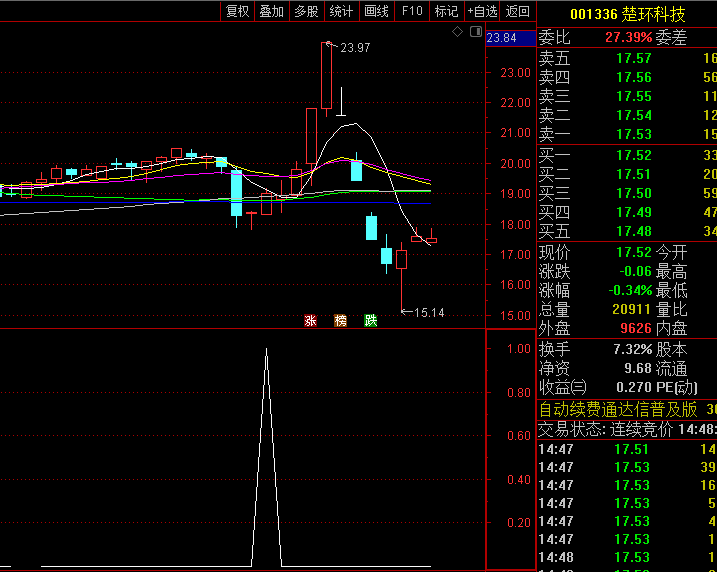Click the red 涨 marker icon
Image resolution: width=717 pixels, height=572 pixels.
[310, 321]
